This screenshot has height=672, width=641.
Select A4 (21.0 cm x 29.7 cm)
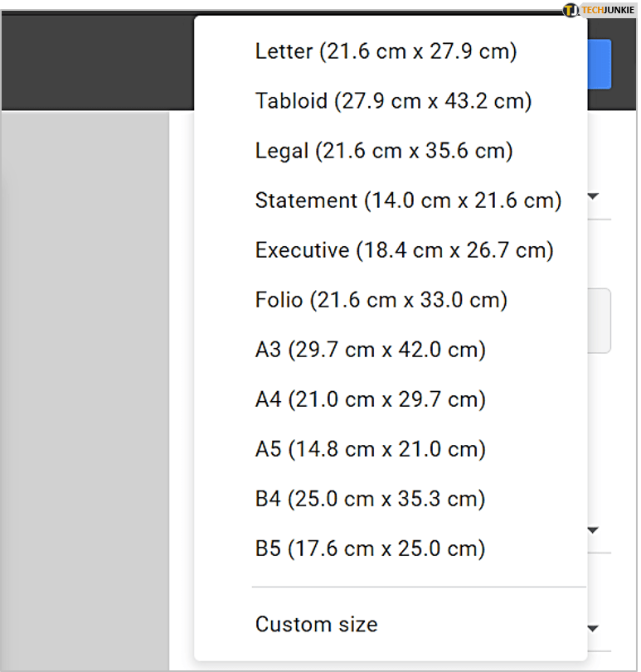pos(370,399)
